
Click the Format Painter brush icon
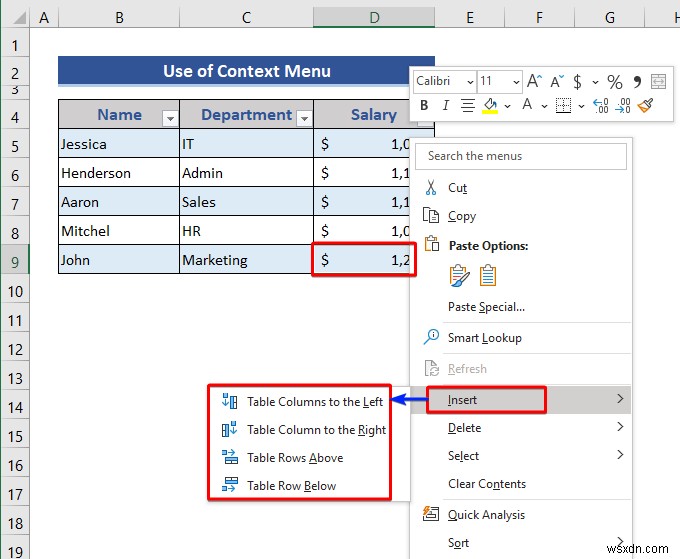coord(645,105)
